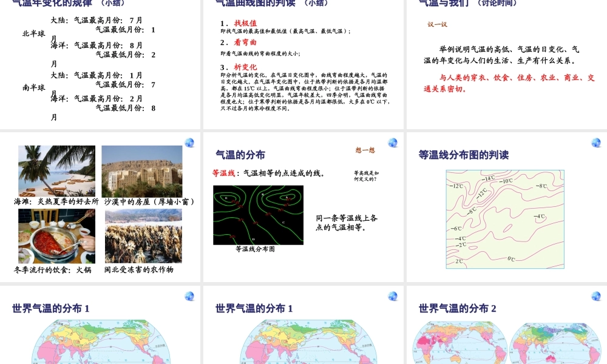Click the 0℃ label on the isotherm chart

511,259
